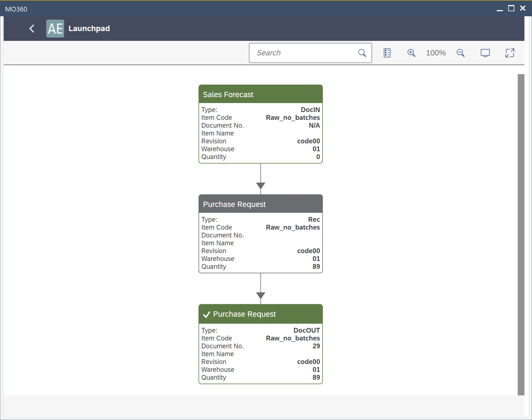Zoom out of the diagram
532x420 pixels.
(x=460, y=53)
